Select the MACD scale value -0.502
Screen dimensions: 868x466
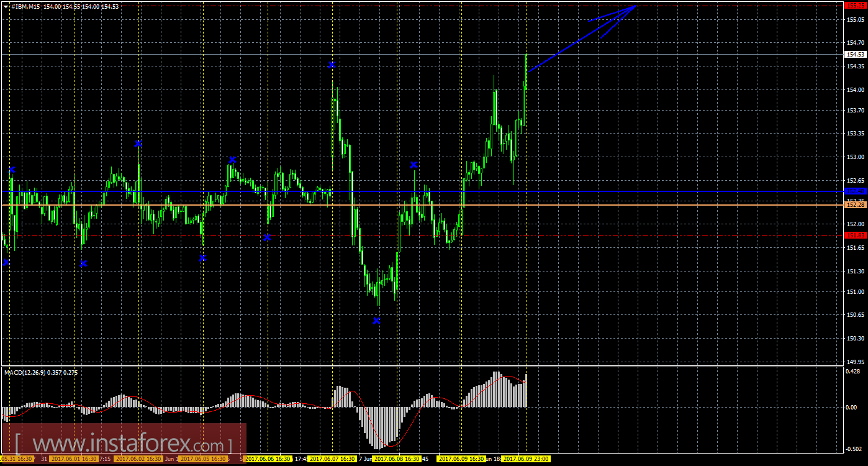pos(854,449)
